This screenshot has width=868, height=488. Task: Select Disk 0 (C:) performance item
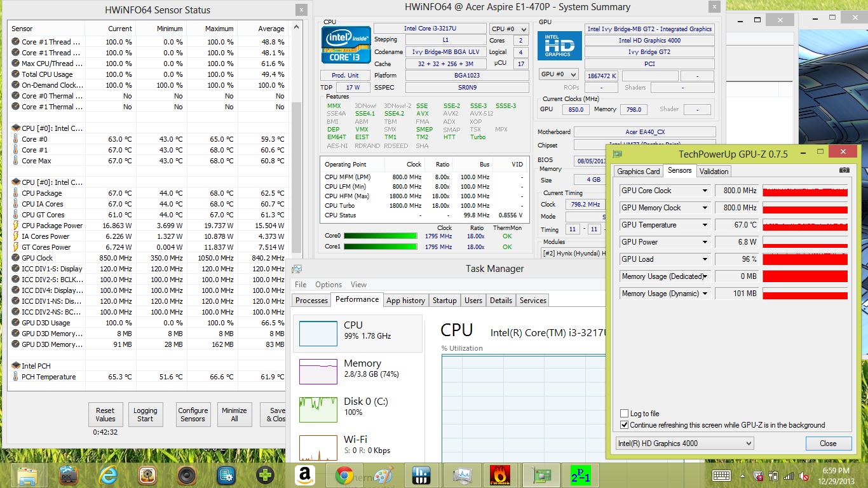357,407
